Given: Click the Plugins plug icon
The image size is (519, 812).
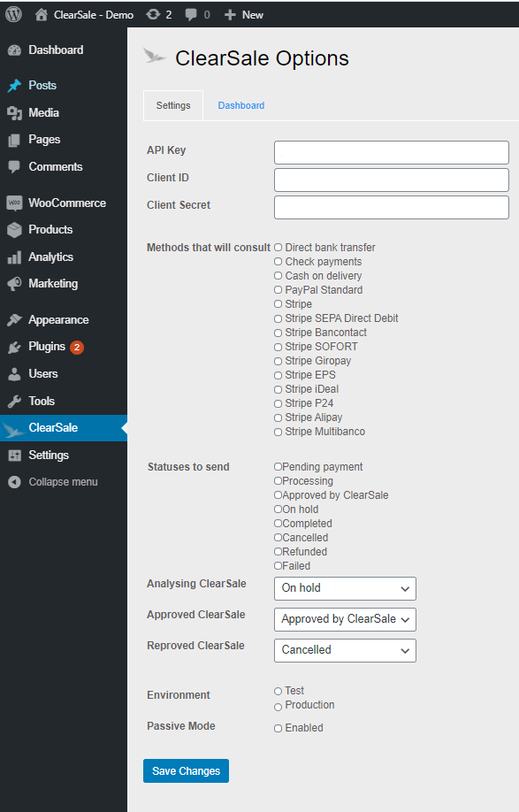Looking at the screenshot, I should tap(14, 347).
